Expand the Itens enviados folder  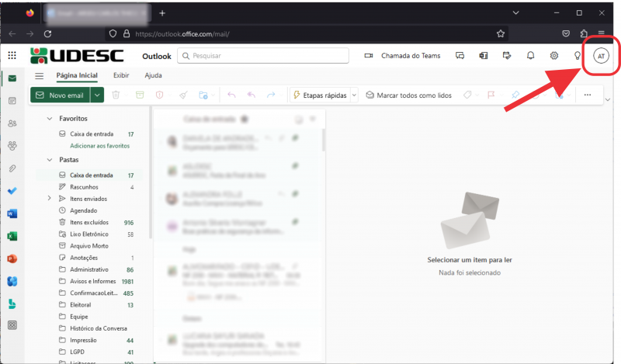pos(50,199)
